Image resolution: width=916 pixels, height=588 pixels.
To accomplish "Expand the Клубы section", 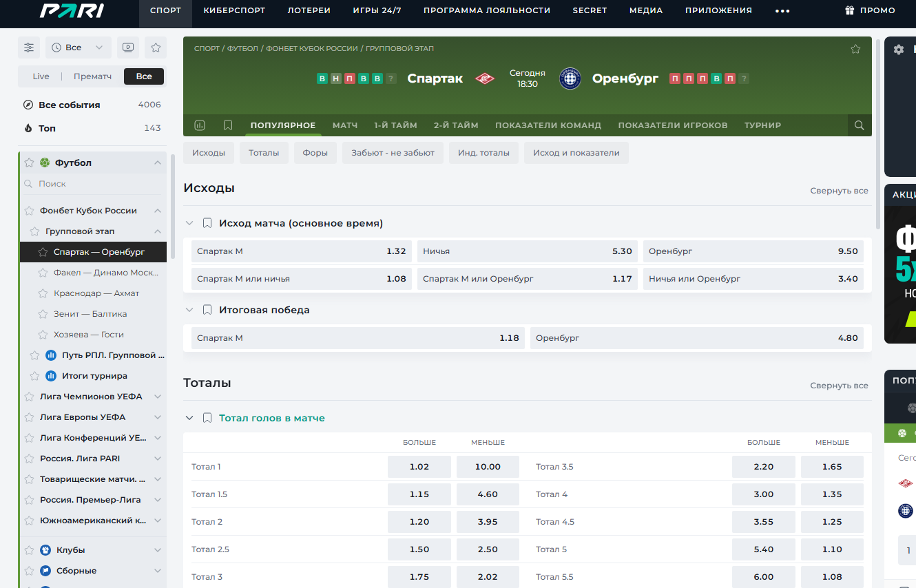I will 158,550.
